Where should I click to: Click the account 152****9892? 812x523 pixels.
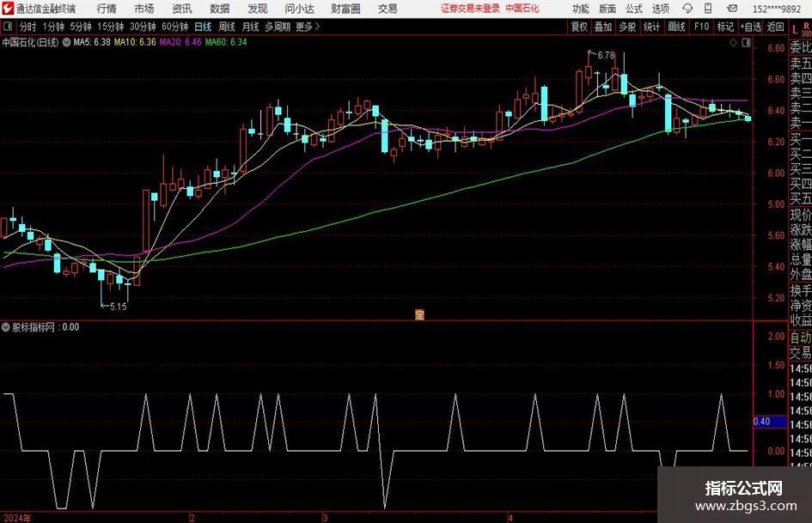(x=776, y=9)
